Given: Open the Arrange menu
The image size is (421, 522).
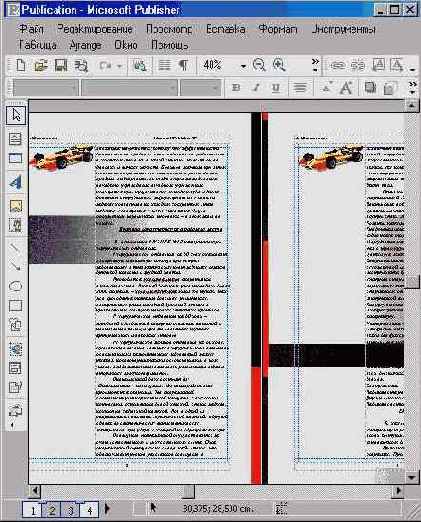Looking at the screenshot, I should [85, 45].
